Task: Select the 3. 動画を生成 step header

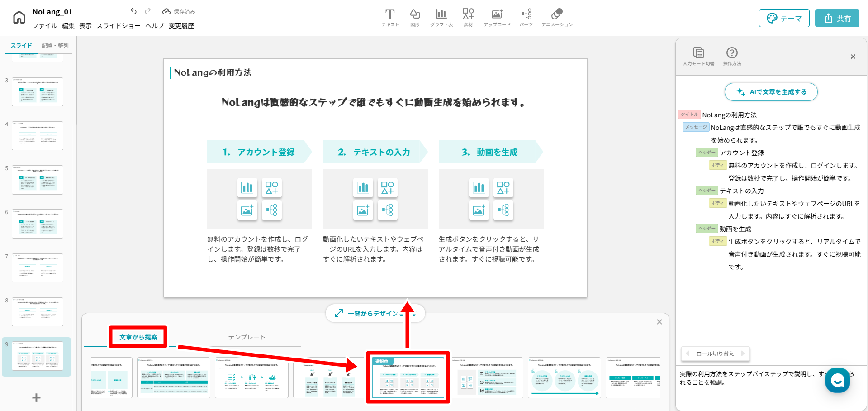Action: [491, 152]
